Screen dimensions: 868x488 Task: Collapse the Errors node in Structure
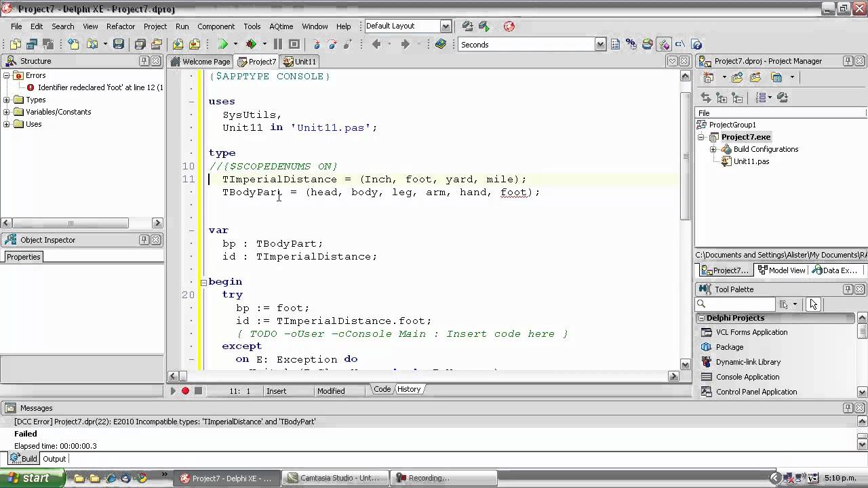(7, 75)
